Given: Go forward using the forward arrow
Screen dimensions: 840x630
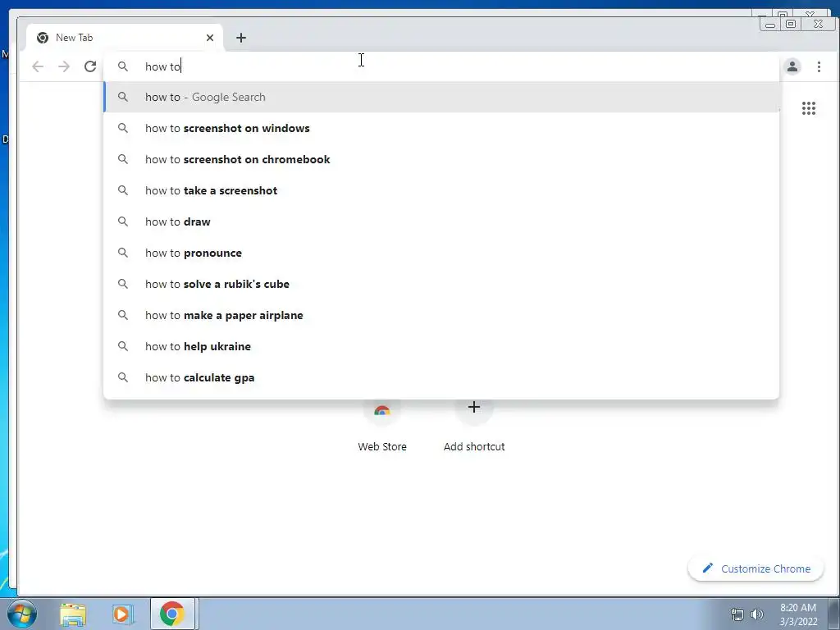Looking at the screenshot, I should tap(64, 66).
